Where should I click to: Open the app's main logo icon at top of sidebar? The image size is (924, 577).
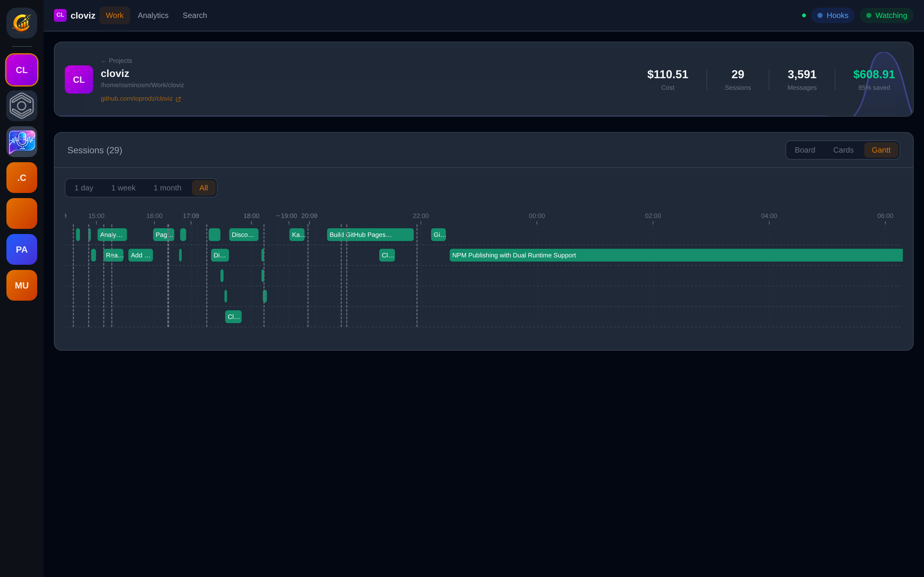[x=22, y=23]
